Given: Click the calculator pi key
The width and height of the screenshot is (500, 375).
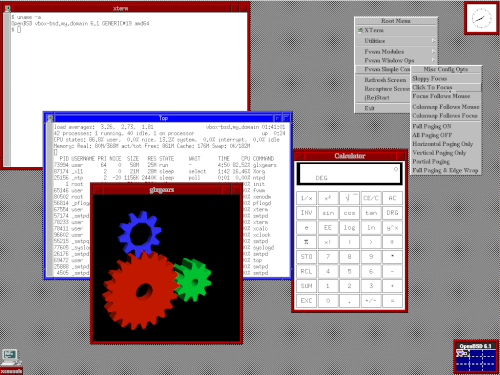Looking at the screenshot, I should 306,242.
